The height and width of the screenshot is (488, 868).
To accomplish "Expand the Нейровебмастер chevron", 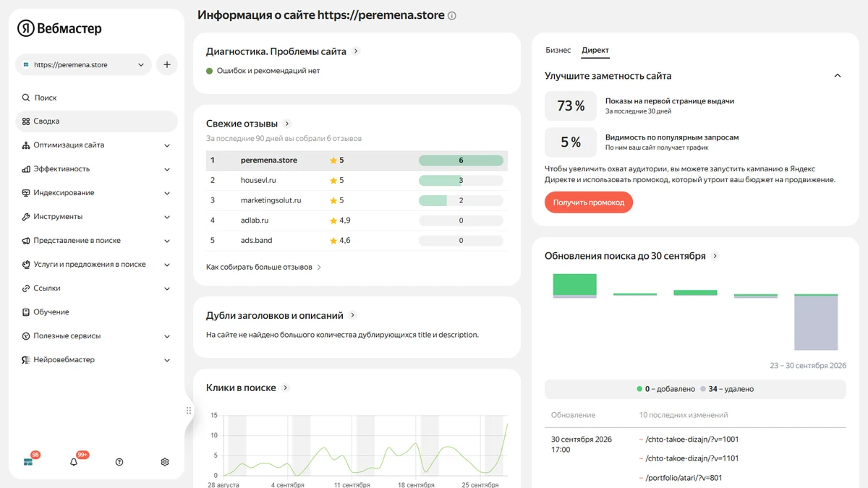I will click(167, 360).
